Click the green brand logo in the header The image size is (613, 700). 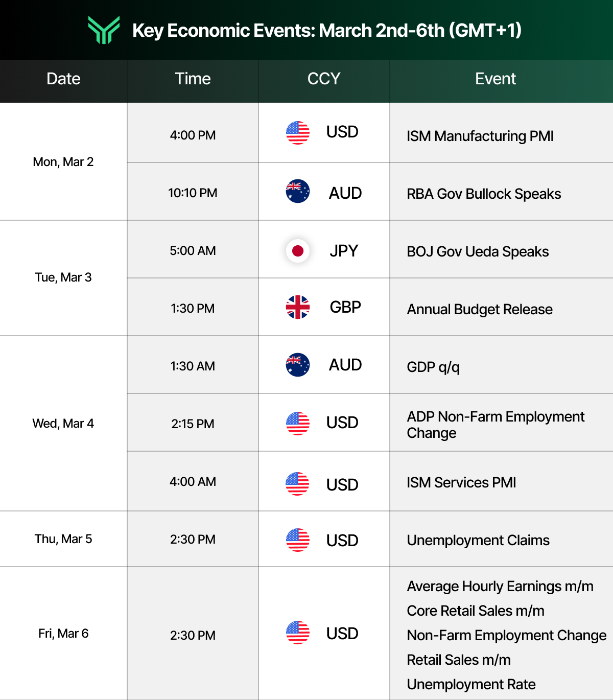click(105, 30)
